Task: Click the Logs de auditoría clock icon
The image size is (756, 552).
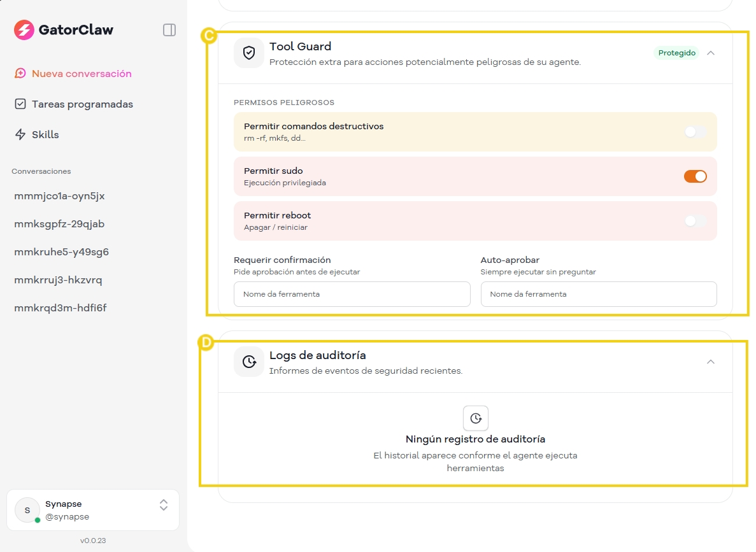Action: [x=249, y=362]
